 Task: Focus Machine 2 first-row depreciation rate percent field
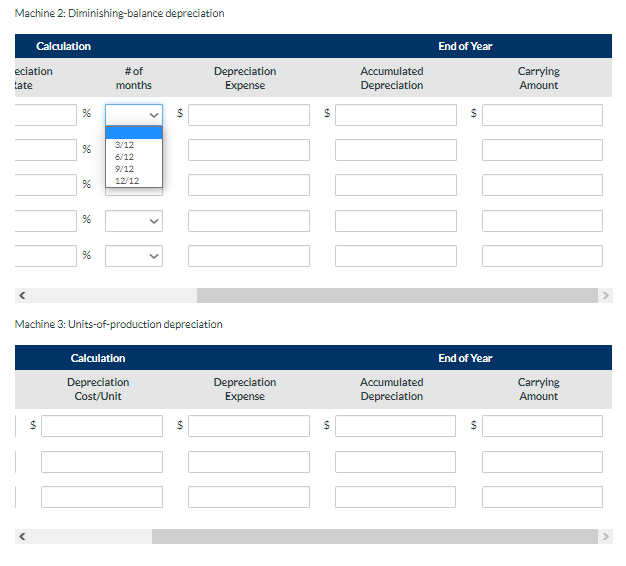point(46,115)
